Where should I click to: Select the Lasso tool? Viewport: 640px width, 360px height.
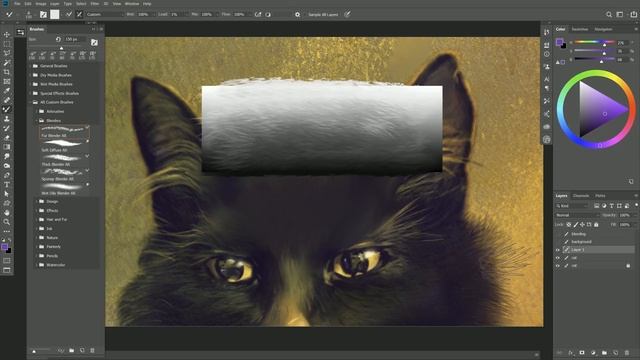coord(7,53)
